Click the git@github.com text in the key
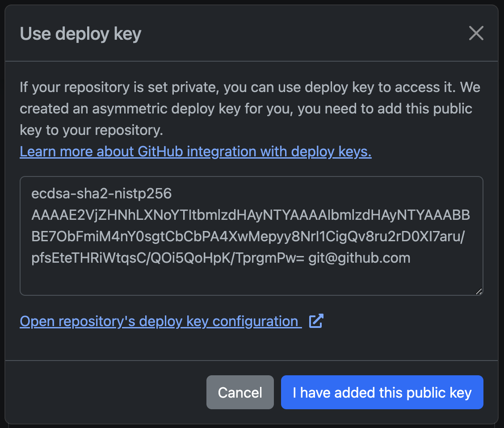The height and width of the screenshot is (428, 504). tap(359, 258)
